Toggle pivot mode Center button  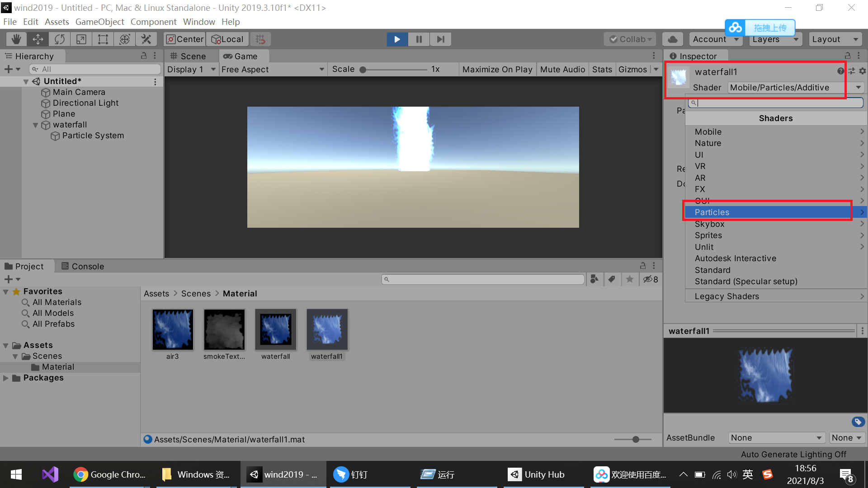point(185,39)
